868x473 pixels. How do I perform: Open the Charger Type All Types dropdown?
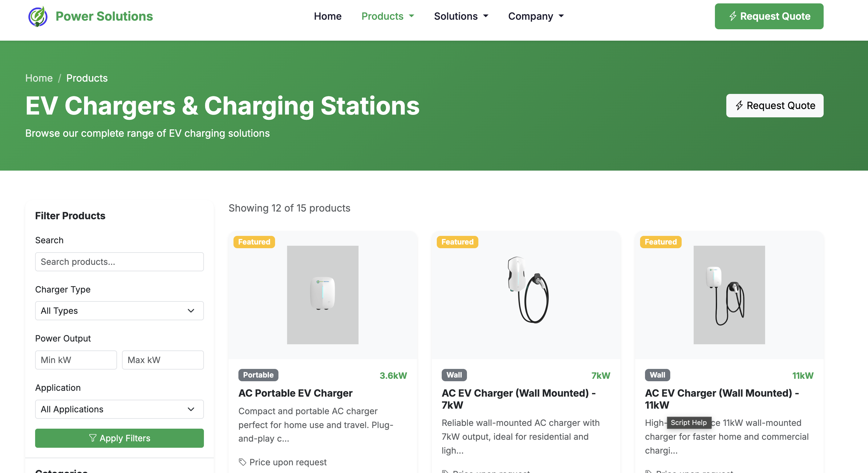tap(119, 311)
